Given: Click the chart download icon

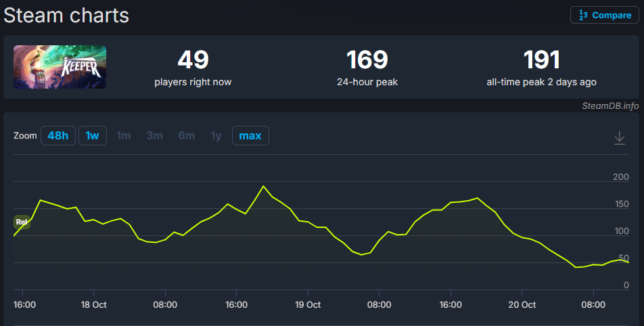Looking at the screenshot, I should click(619, 137).
